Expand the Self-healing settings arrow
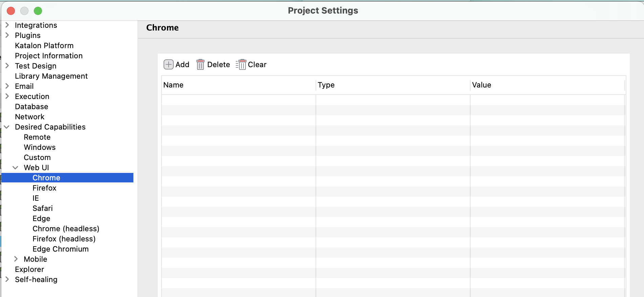Screen dimensions: 644x297 7,279
